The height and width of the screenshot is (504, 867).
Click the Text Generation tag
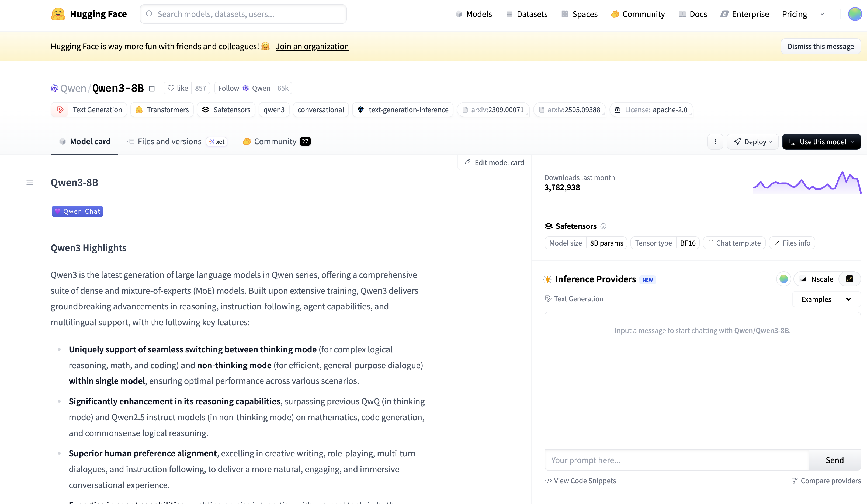coord(89,110)
